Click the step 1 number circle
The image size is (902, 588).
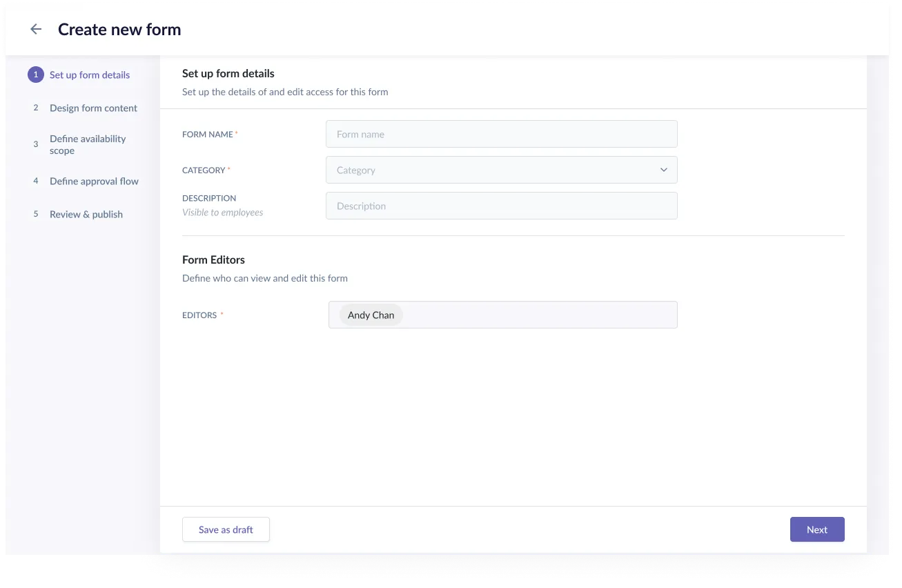(x=36, y=75)
